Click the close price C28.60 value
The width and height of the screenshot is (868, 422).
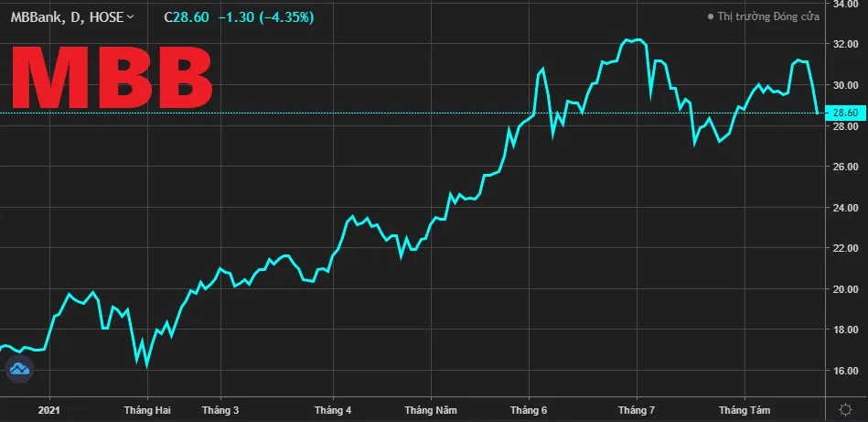(x=189, y=17)
